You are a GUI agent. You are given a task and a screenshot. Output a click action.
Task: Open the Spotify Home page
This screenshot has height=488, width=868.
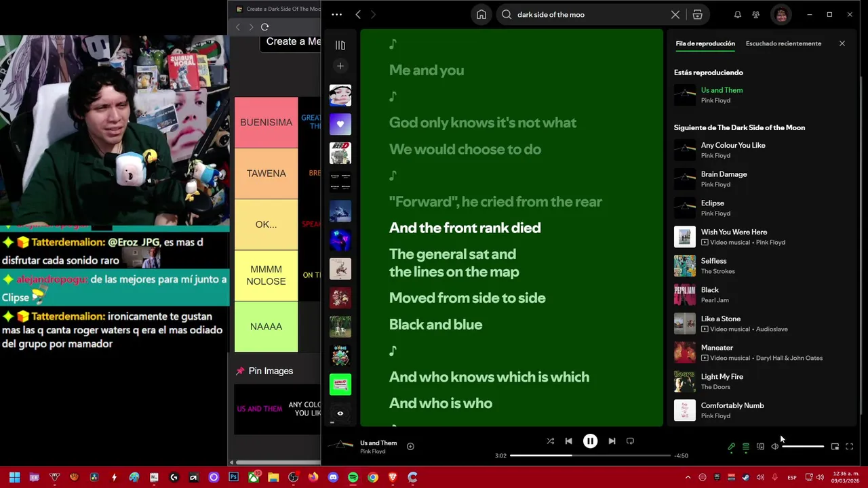[x=481, y=14]
